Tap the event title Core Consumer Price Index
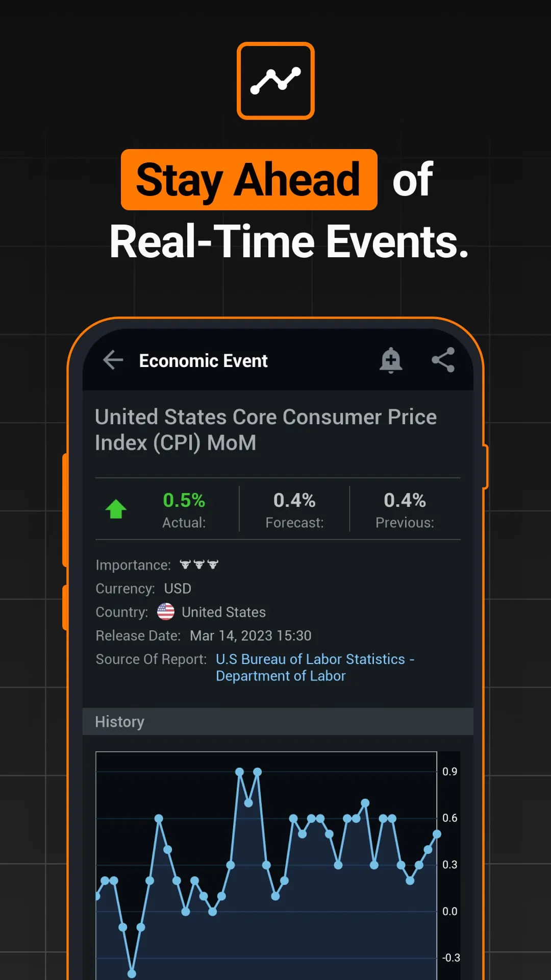The height and width of the screenshot is (980, 551). click(x=266, y=429)
